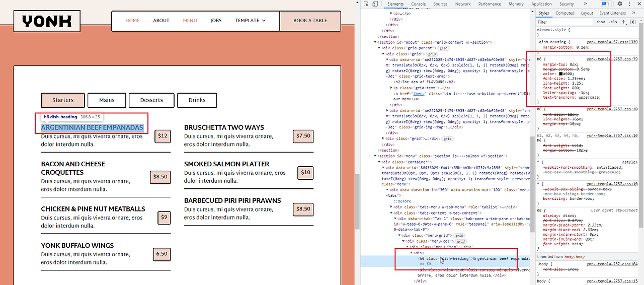Select the Mains menu tab
The height and width of the screenshot is (285, 644).
107,100
